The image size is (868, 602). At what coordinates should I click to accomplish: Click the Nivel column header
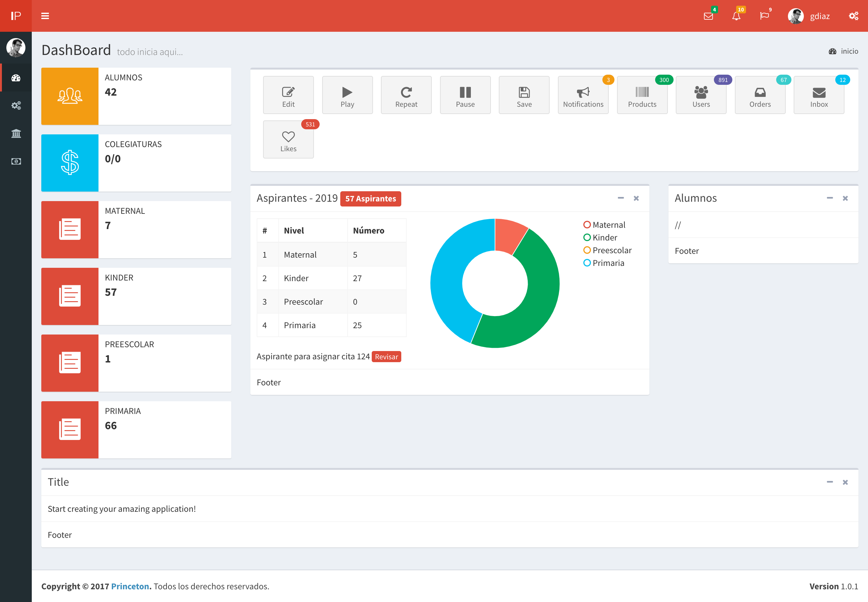click(313, 230)
